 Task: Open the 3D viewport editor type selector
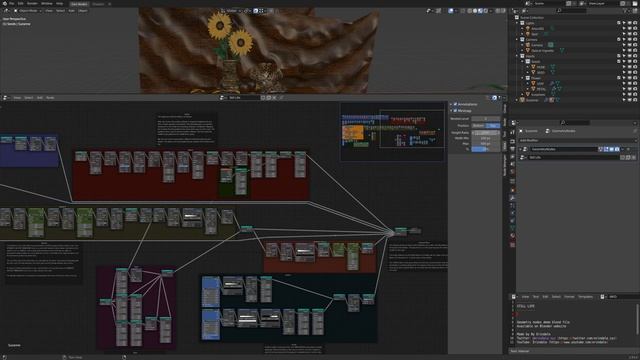click(x=6, y=11)
